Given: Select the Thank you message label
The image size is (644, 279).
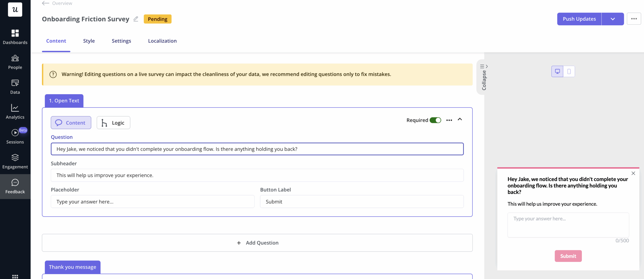Looking at the screenshot, I should click(x=72, y=267).
